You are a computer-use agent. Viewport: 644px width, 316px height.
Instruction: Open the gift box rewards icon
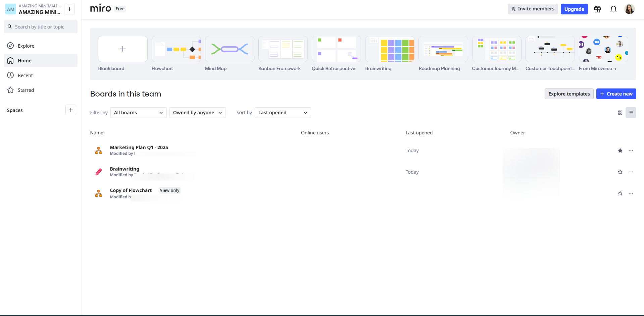597,9
